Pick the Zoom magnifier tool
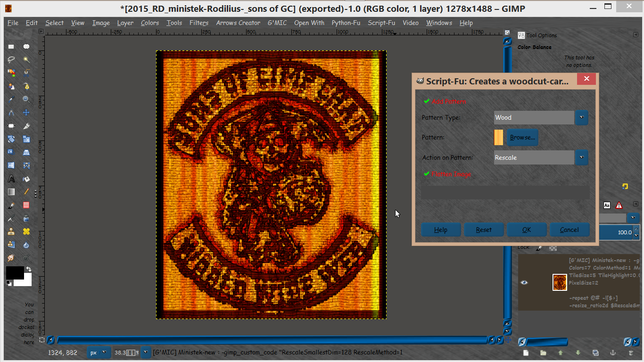Image resolution: width=644 pixels, height=362 pixels. pyautogui.click(x=26, y=99)
